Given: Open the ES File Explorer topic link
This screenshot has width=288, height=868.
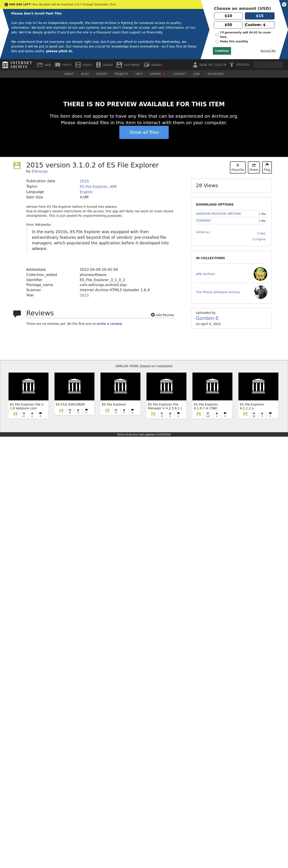Looking at the screenshot, I should click(x=93, y=187).
